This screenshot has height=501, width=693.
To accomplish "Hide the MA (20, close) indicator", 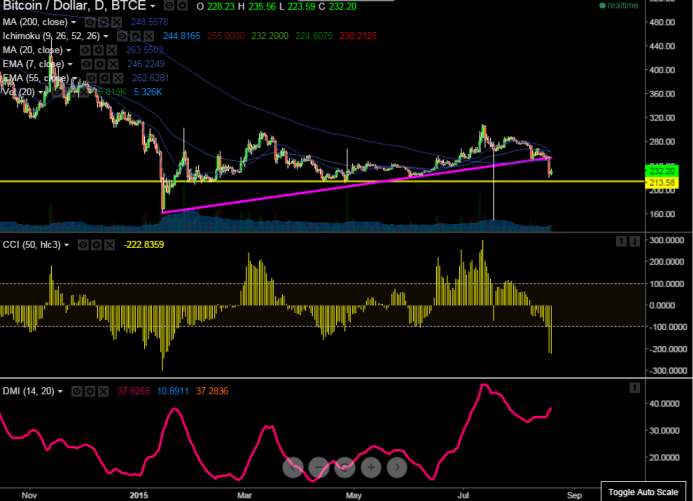I will click(x=85, y=50).
